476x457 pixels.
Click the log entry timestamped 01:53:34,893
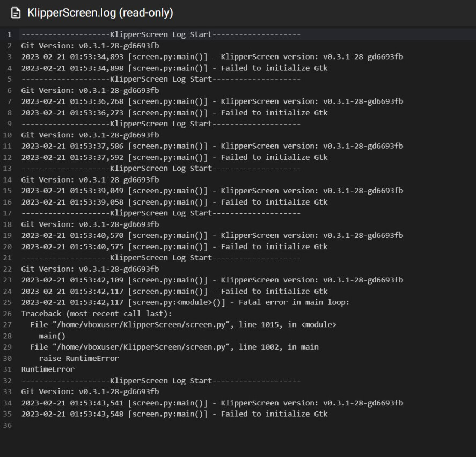pyautogui.click(x=212, y=57)
